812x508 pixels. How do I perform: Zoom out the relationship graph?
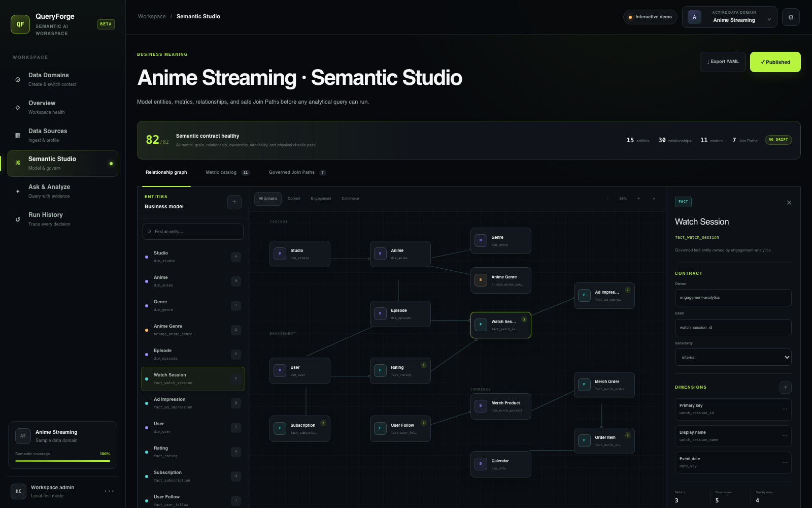coord(607,199)
